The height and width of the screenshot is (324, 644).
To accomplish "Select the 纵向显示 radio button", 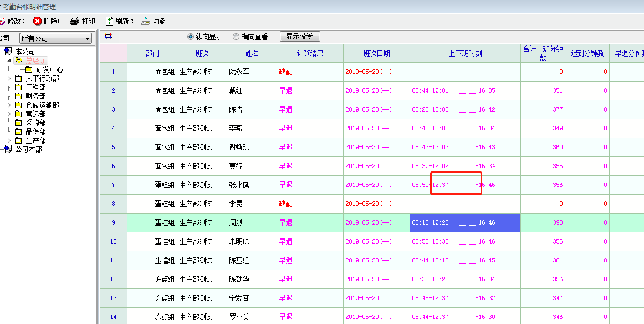I will (191, 37).
